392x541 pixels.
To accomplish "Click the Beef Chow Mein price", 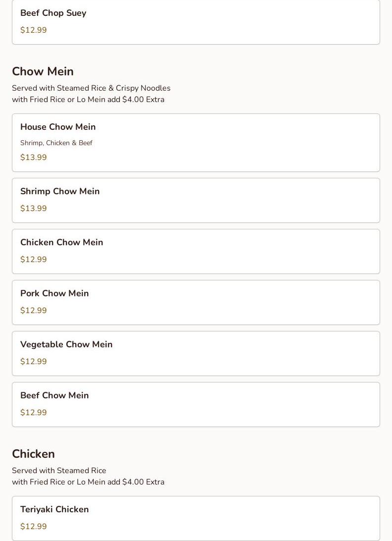I will pyautogui.click(x=34, y=413).
